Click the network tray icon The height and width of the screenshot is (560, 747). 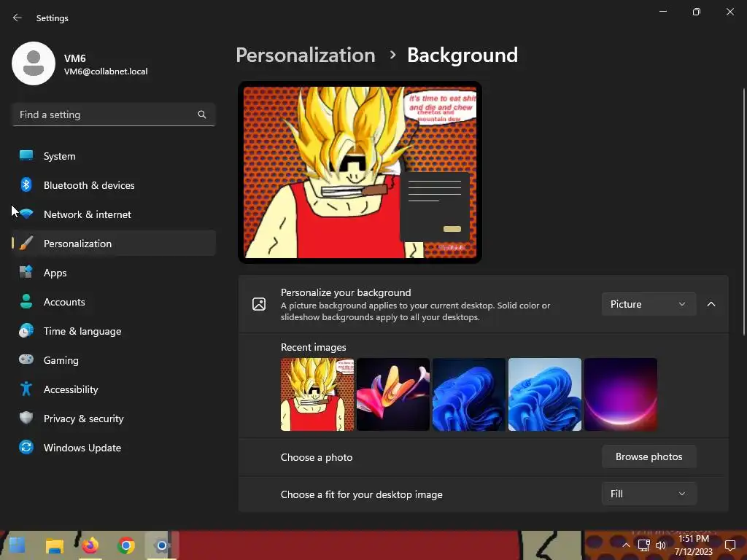click(643, 545)
